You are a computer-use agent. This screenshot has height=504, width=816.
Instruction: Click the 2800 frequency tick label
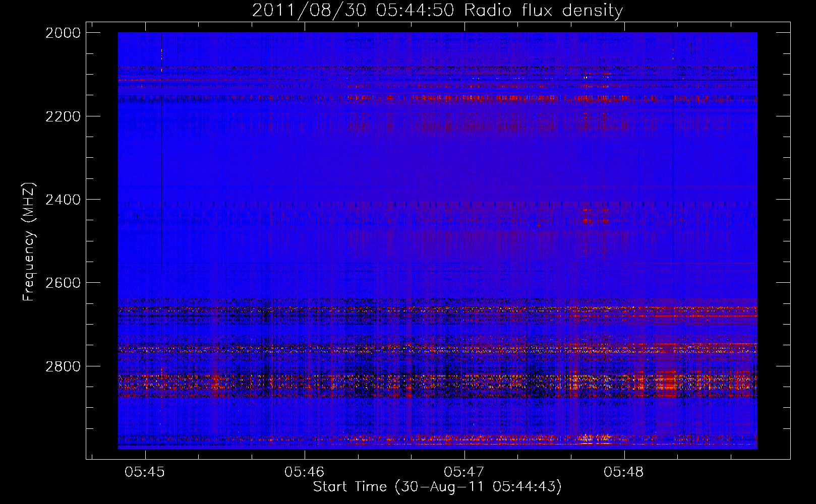[x=63, y=366]
